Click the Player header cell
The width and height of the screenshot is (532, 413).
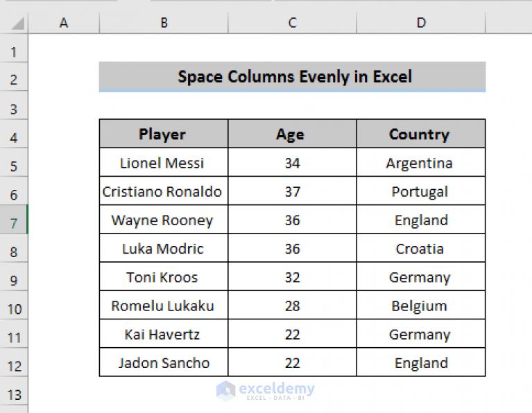164,134
